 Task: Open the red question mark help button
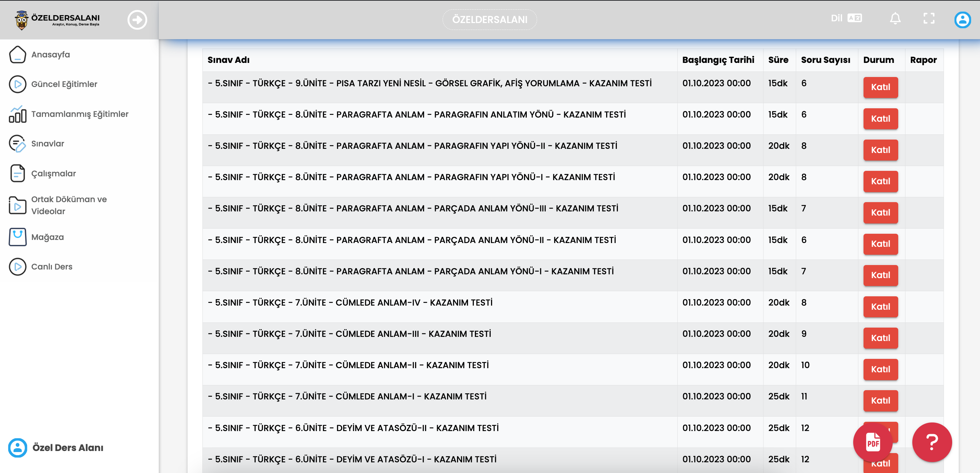point(932,442)
